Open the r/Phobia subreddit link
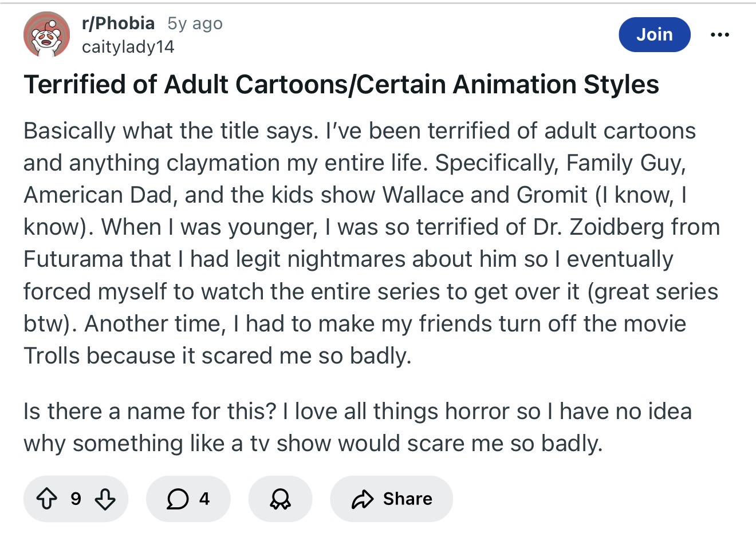756x533 pixels. (118, 23)
